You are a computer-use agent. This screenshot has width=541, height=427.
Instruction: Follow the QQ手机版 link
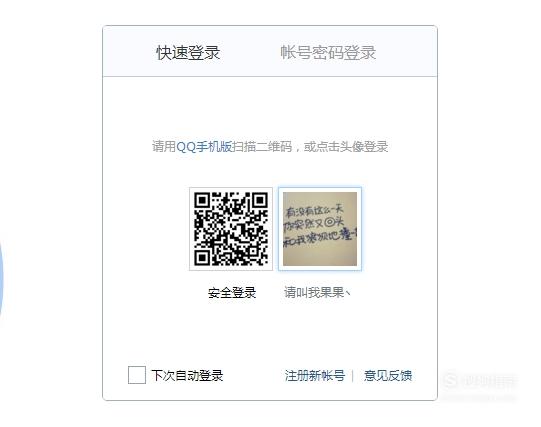click(204, 147)
